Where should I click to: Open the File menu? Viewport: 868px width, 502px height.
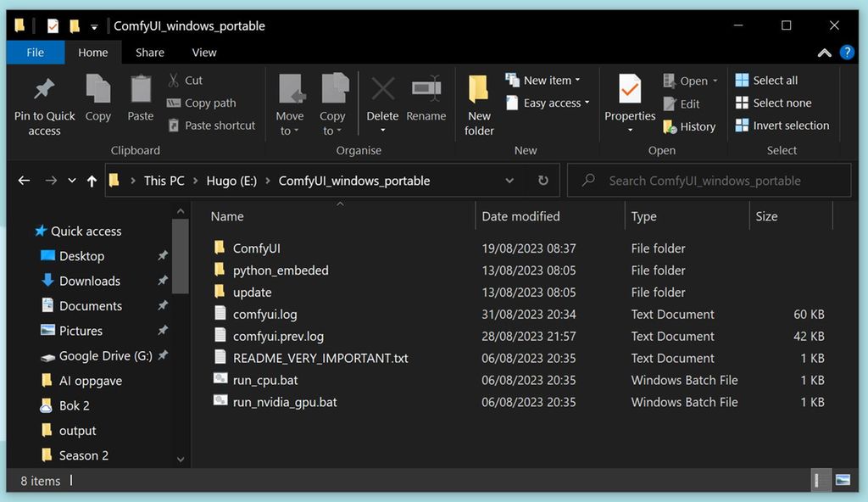click(35, 53)
